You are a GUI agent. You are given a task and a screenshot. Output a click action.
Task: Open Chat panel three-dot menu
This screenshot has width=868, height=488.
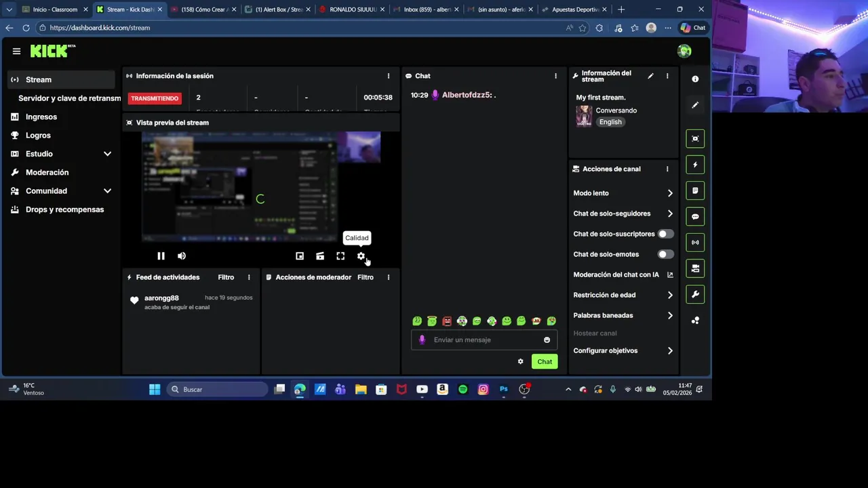tap(555, 76)
